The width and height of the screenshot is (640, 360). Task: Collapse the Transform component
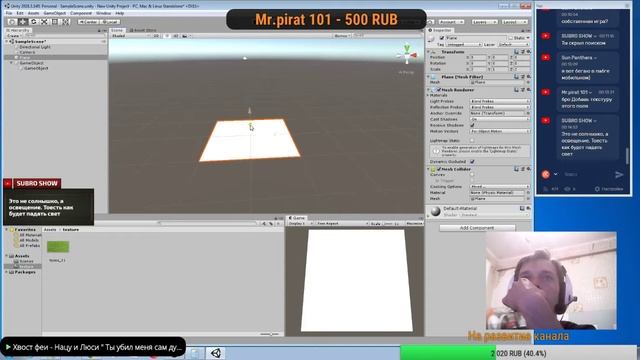429,52
